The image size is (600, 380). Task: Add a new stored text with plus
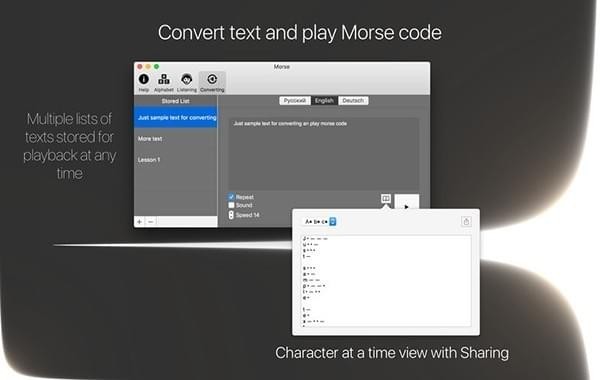[140, 222]
